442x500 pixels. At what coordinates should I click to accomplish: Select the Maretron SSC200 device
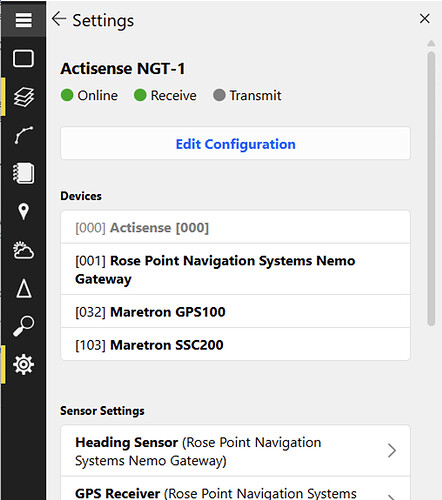pyautogui.click(x=235, y=344)
